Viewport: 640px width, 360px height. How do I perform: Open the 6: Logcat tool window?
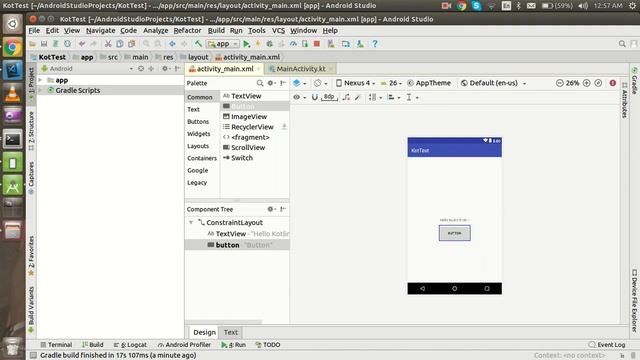click(130, 345)
